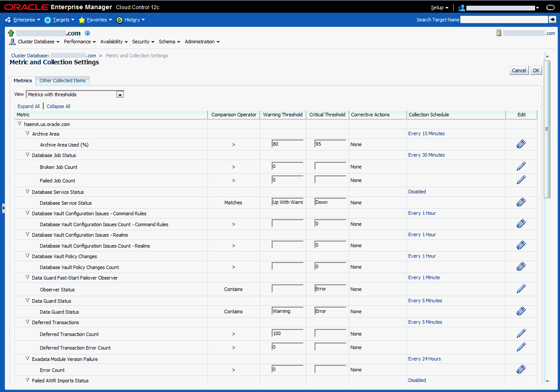Collapse the Failed AWR Imports Status group

point(27,380)
